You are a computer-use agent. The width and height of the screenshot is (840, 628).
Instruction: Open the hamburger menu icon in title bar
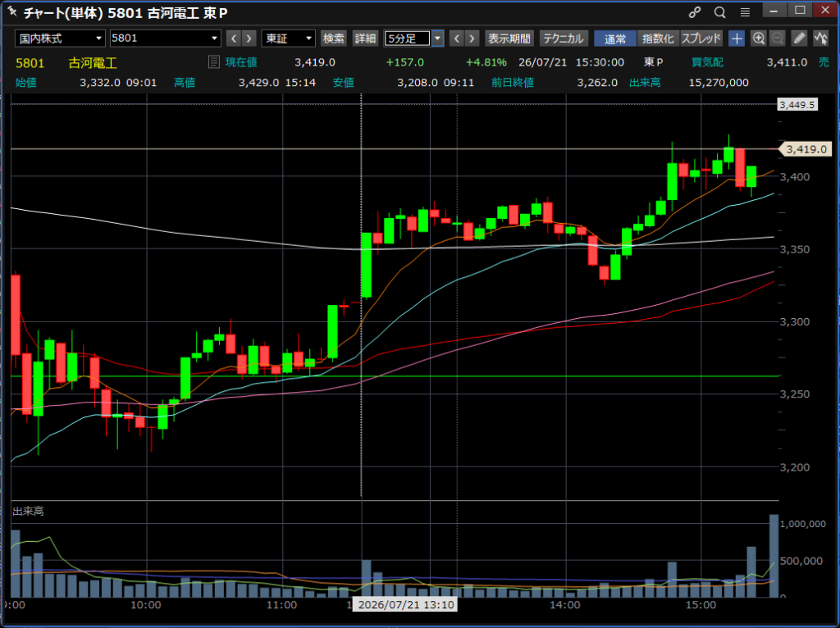click(x=745, y=12)
